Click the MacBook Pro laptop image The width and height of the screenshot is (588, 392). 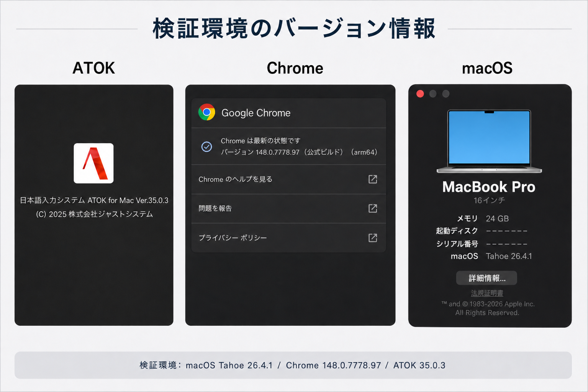pos(489,141)
